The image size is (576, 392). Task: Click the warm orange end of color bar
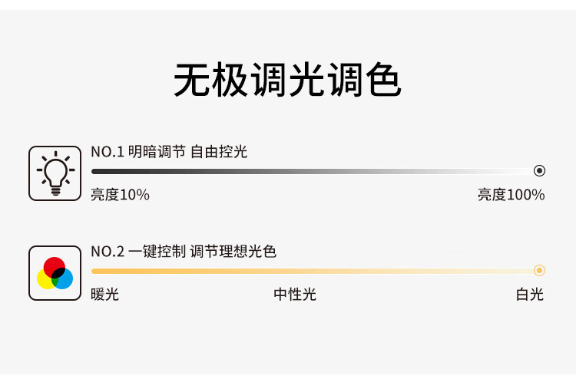[x=96, y=272]
